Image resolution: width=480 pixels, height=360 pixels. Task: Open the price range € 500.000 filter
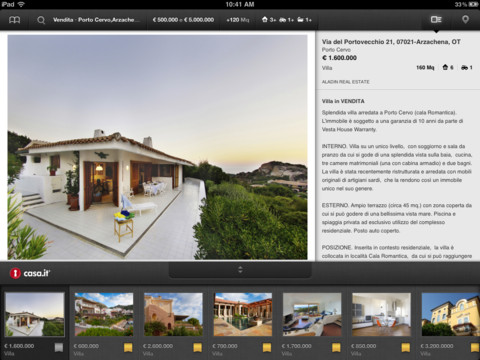(x=183, y=20)
